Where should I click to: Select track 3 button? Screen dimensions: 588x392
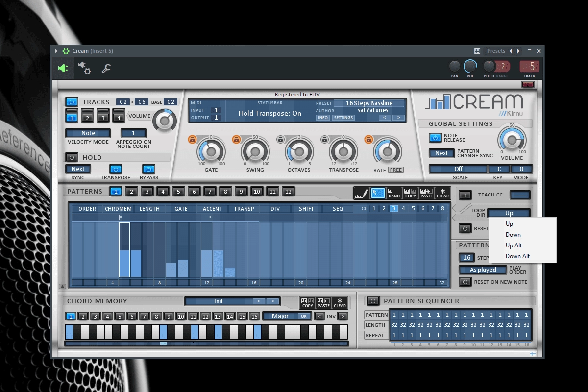102,116
